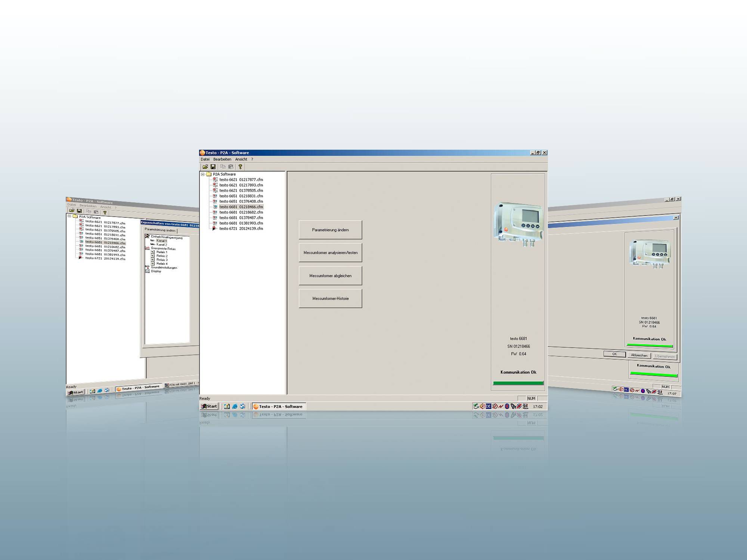Open the Datei menu
747x560 pixels.
tap(205, 159)
